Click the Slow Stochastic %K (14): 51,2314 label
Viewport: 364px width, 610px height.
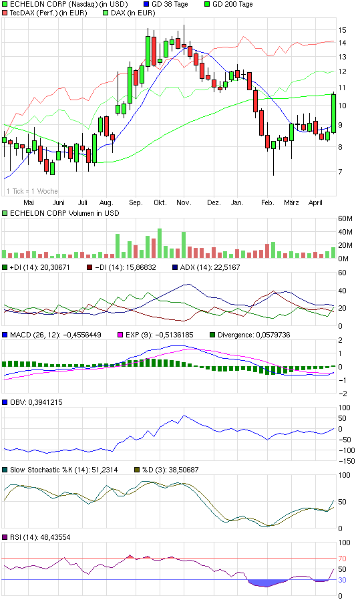[63, 470]
